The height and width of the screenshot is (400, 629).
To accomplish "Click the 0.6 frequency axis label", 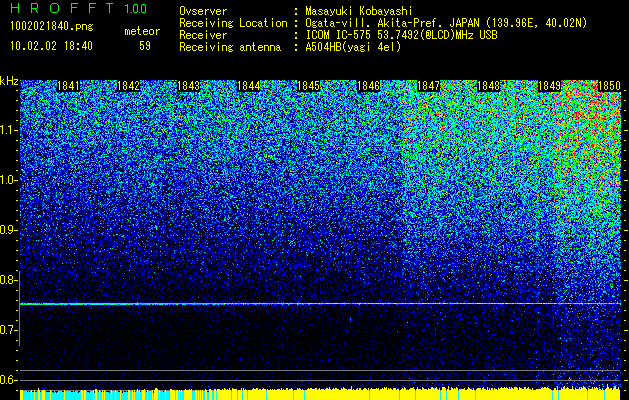I will tap(7, 380).
